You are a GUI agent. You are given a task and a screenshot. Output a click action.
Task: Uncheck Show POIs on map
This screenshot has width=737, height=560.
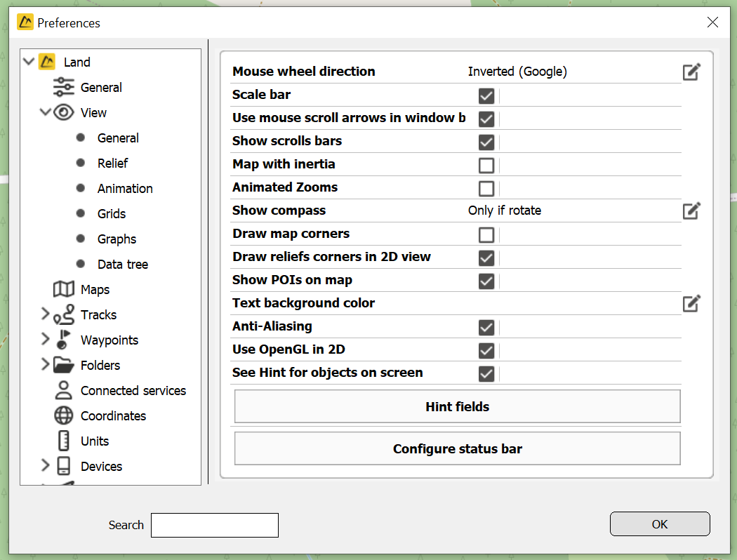tap(486, 281)
